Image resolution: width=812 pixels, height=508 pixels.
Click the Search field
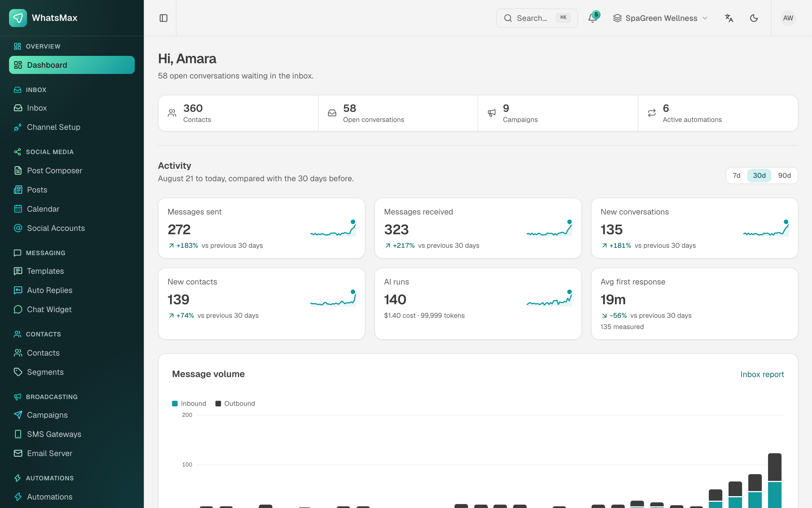(x=537, y=18)
